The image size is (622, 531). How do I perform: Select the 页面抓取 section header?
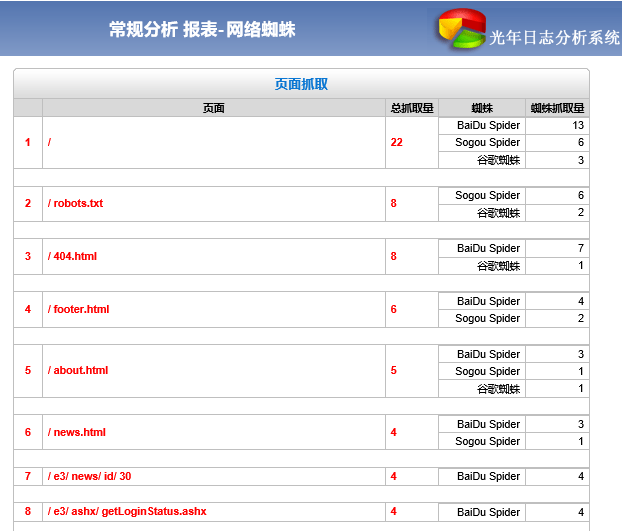pyautogui.click(x=301, y=84)
